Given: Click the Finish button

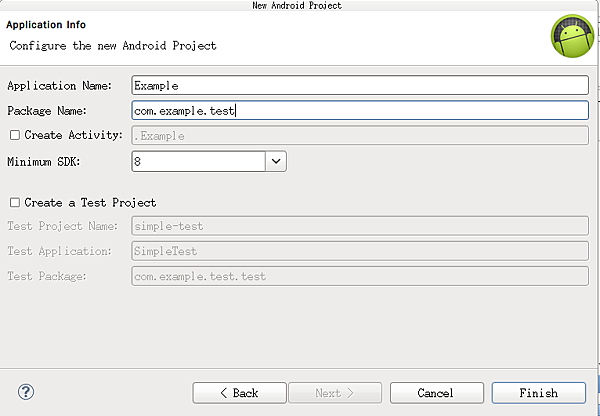Looking at the screenshot, I should (538, 393).
